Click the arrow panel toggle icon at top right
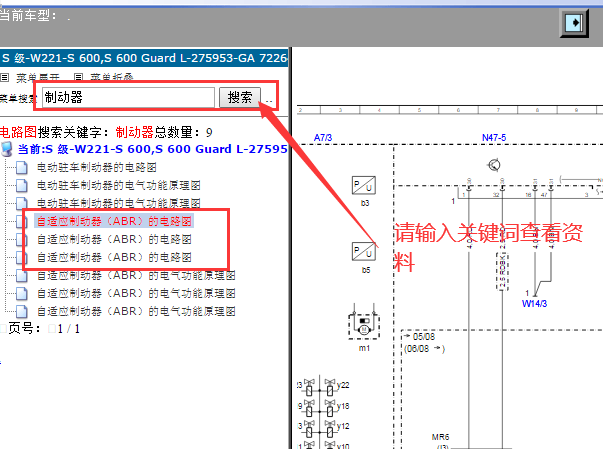Screen dimensions: 603x449 [575, 23]
